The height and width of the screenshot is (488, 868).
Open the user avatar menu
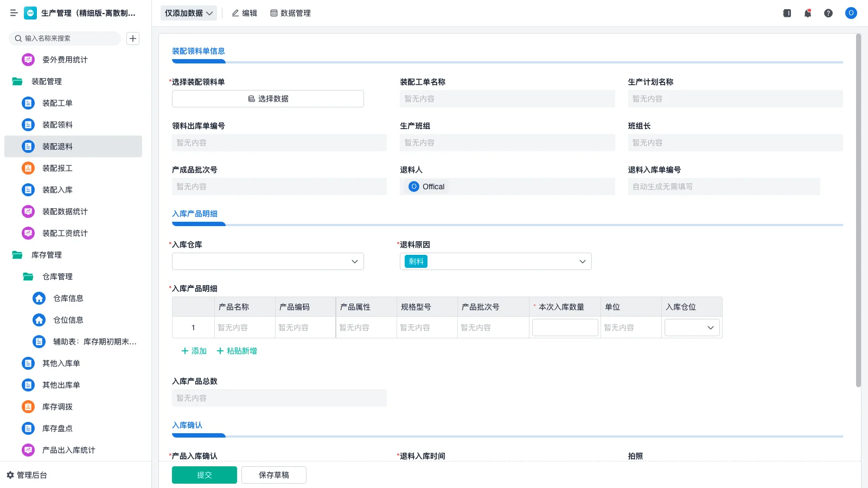[x=851, y=13]
